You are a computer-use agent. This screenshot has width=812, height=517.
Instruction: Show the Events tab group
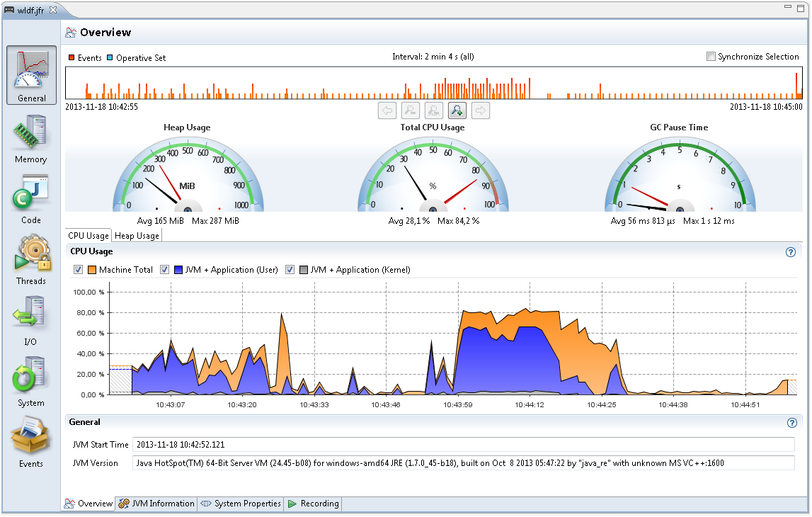point(31,443)
